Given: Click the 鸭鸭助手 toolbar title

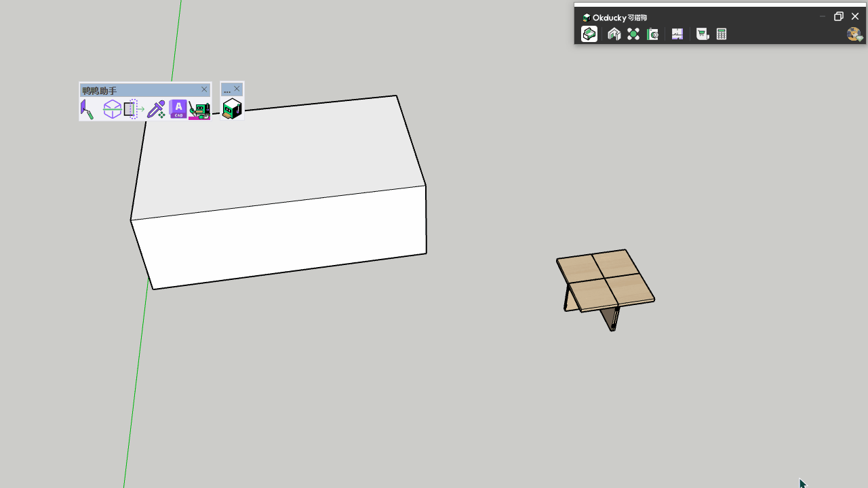Looking at the screenshot, I should [x=100, y=90].
